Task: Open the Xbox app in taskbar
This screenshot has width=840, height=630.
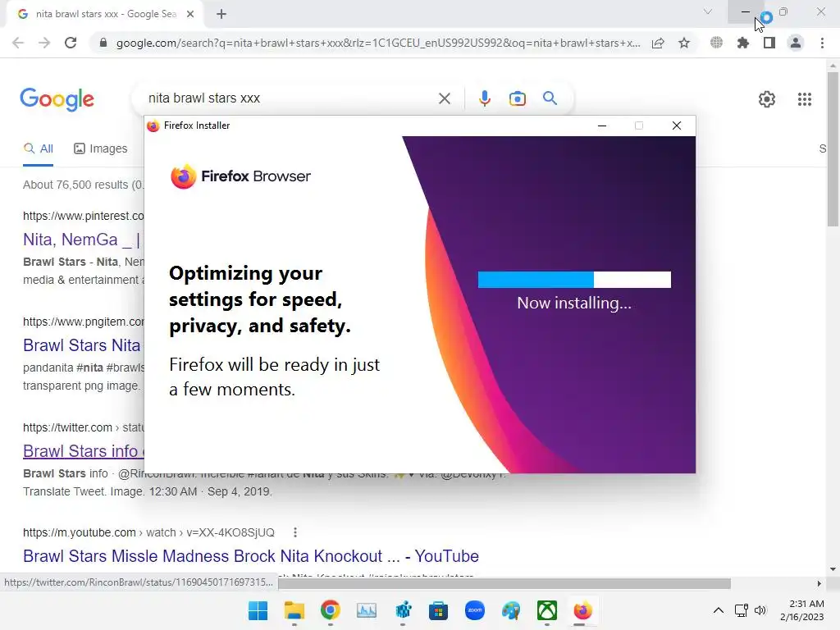Action: 547,610
